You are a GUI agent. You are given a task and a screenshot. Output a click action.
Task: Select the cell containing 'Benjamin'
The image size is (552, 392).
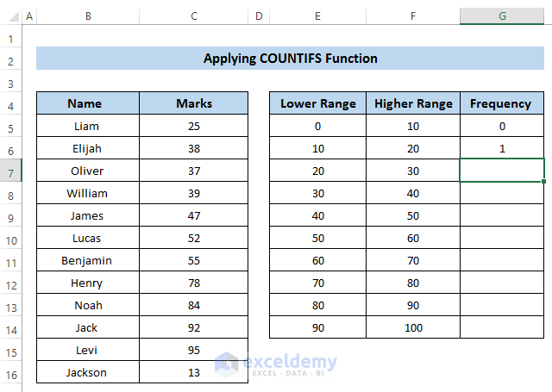(x=88, y=260)
